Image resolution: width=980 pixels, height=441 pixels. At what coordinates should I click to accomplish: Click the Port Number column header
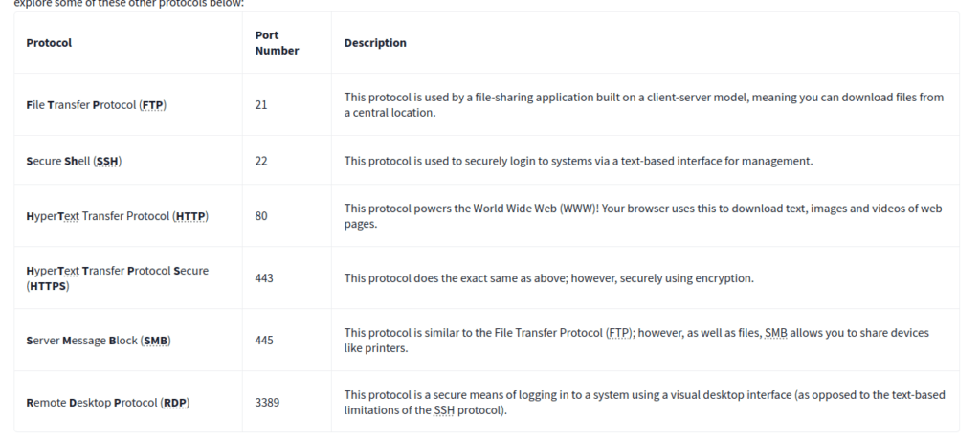click(x=277, y=43)
